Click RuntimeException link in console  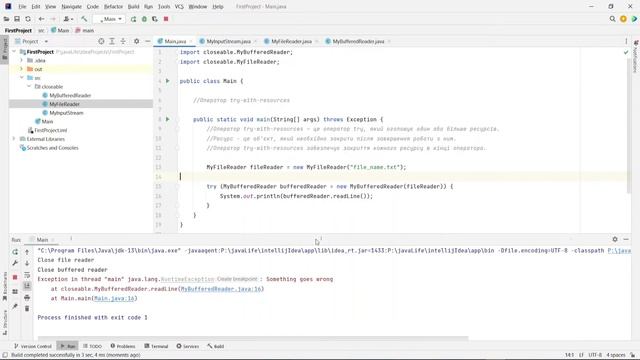[187, 279]
